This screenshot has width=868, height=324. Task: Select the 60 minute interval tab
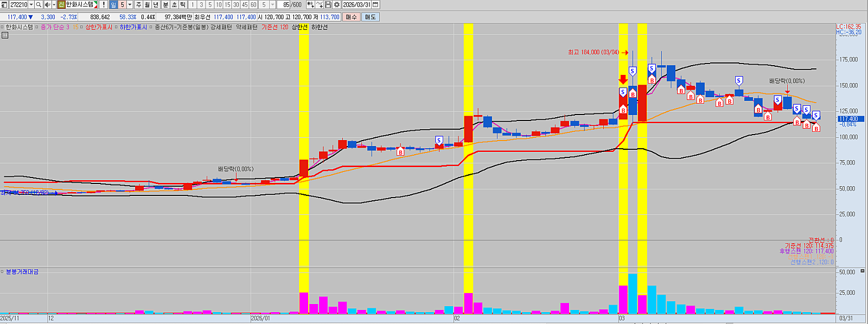point(253,4)
